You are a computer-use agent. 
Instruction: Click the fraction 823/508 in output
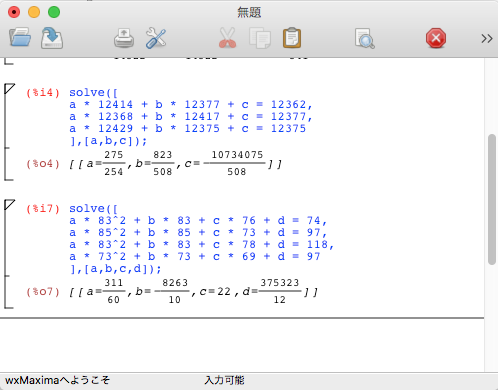163,163
